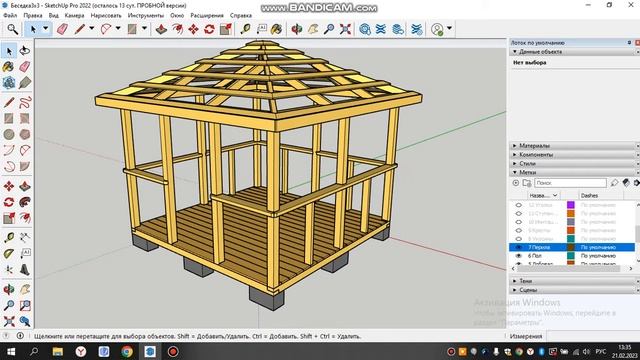Choose the Circle tool in left panel
The height and width of the screenshot is (360, 640).
click(x=9, y=134)
